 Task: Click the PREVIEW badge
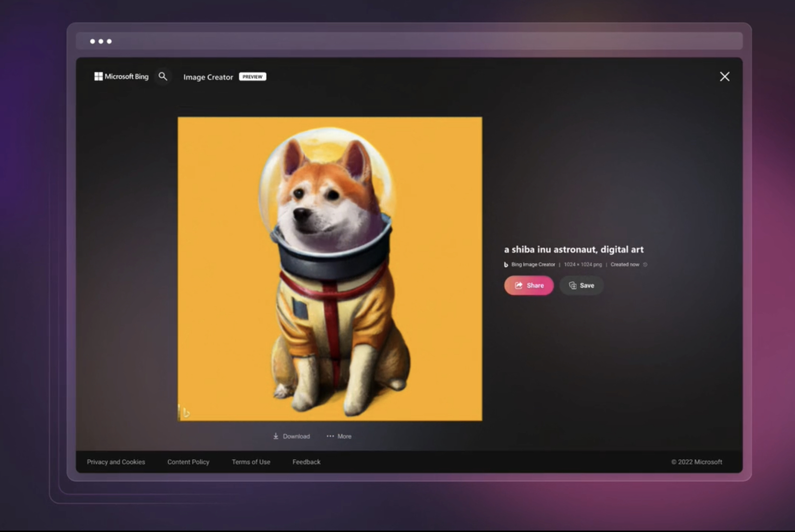point(253,77)
